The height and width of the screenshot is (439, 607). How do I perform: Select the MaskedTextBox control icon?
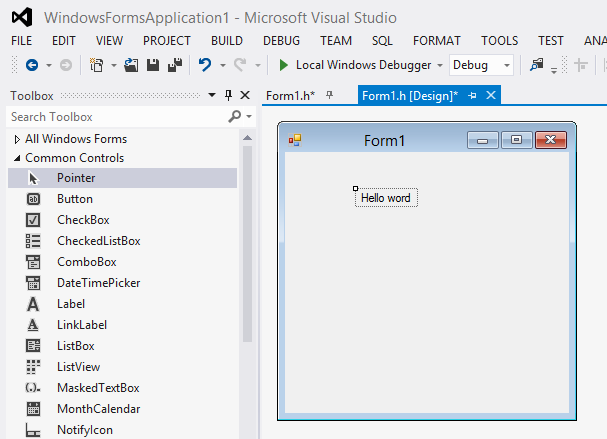tap(33, 388)
